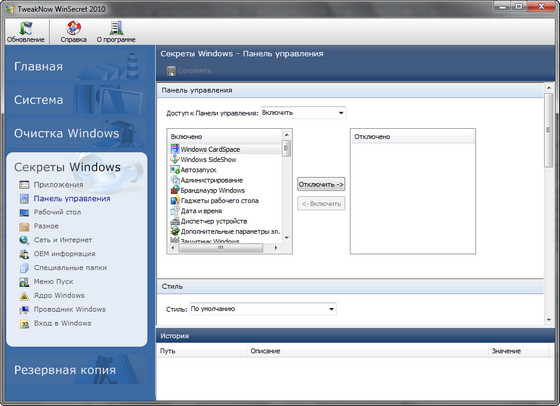Select the Диспетчер устройств list row
This screenshot has height=406, width=560.
click(225, 221)
